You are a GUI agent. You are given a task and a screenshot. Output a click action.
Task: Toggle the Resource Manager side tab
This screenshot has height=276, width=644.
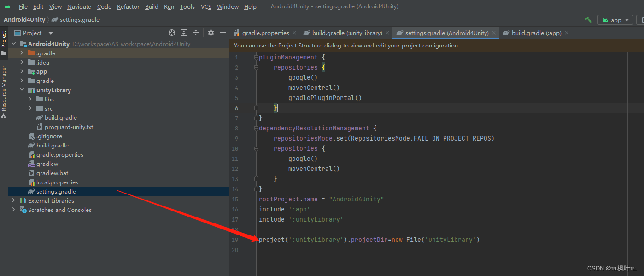tap(4, 92)
